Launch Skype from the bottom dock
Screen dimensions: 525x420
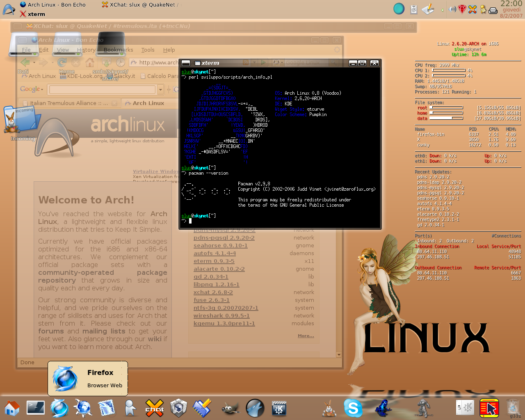click(x=353, y=408)
